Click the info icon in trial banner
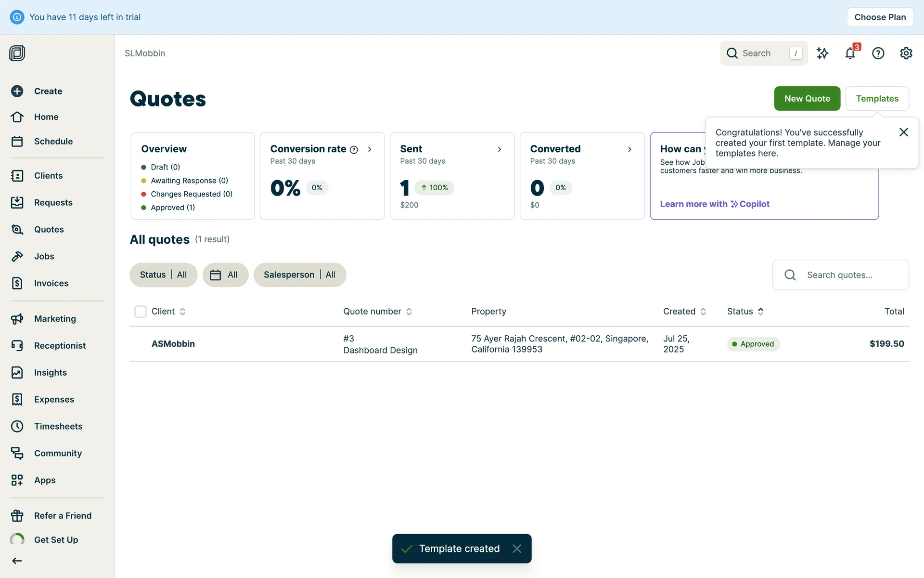The height and width of the screenshot is (578, 924). coord(17,17)
